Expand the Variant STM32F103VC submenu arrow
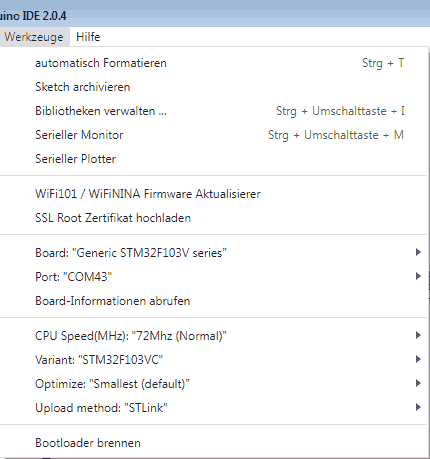This screenshot has width=430, height=459. click(x=418, y=359)
